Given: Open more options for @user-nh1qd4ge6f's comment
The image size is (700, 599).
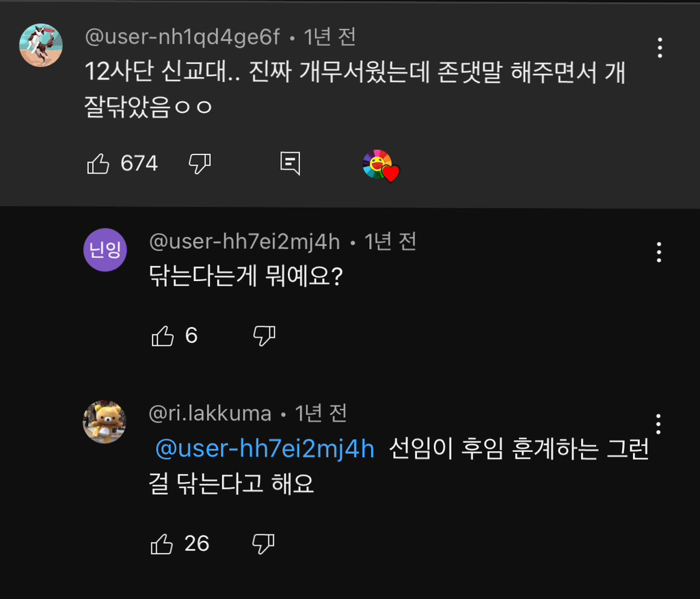Looking at the screenshot, I should click(x=659, y=48).
